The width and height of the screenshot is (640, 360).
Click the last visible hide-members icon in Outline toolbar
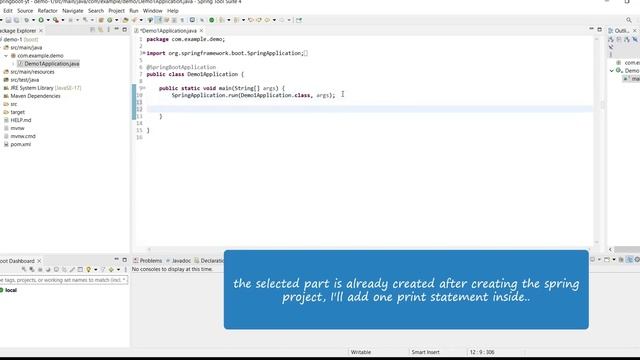point(635,39)
